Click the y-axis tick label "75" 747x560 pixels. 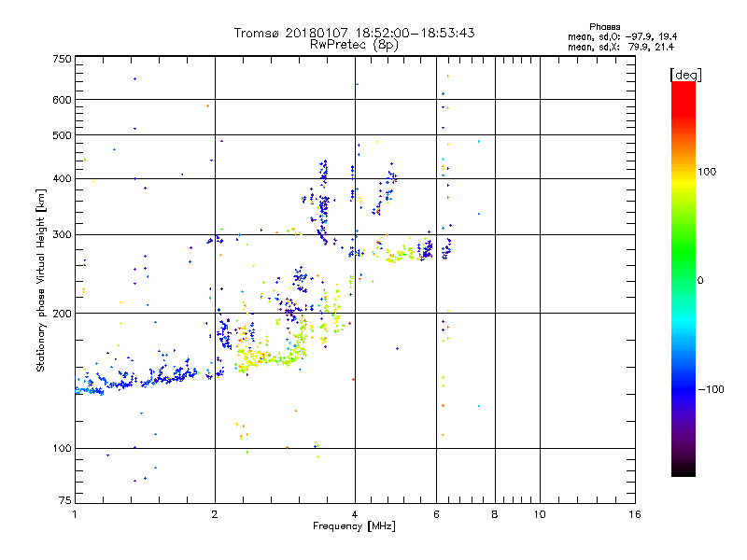tap(65, 500)
